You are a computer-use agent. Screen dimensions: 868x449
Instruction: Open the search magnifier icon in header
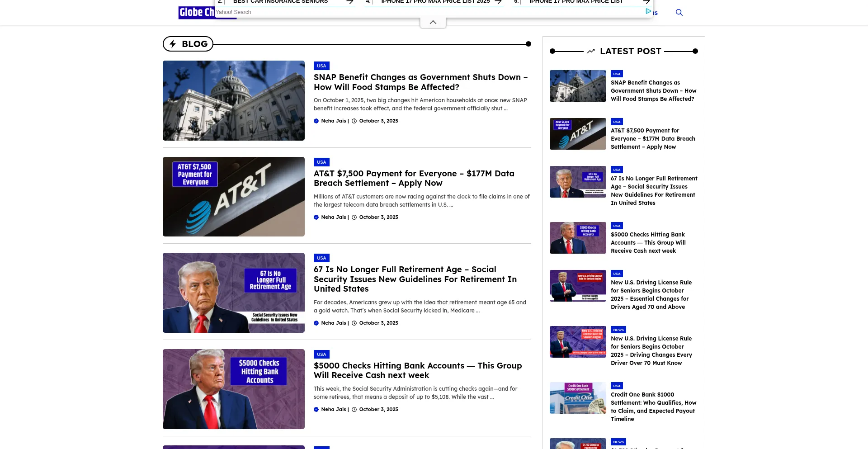pyautogui.click(x=679, y=13)
